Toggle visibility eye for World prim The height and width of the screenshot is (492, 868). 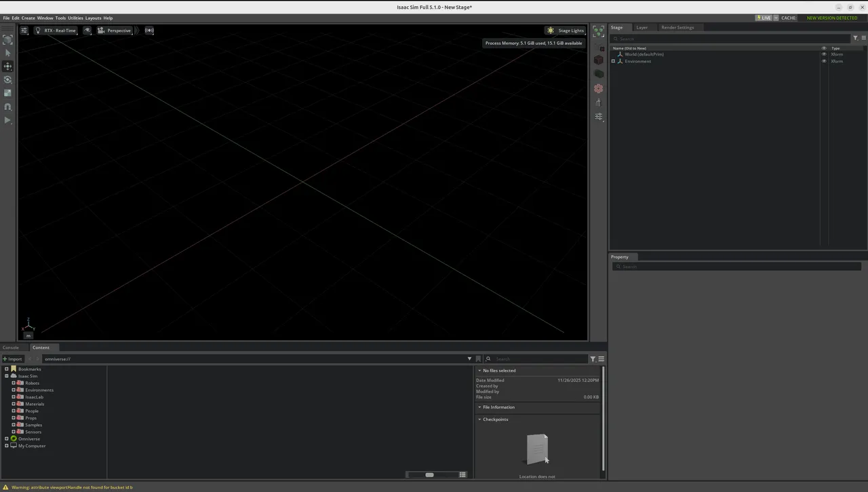point(824,54)
